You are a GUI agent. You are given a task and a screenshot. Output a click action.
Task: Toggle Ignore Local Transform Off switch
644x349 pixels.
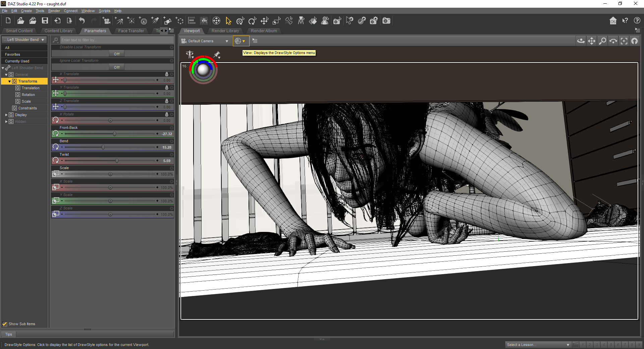(117, 67)
